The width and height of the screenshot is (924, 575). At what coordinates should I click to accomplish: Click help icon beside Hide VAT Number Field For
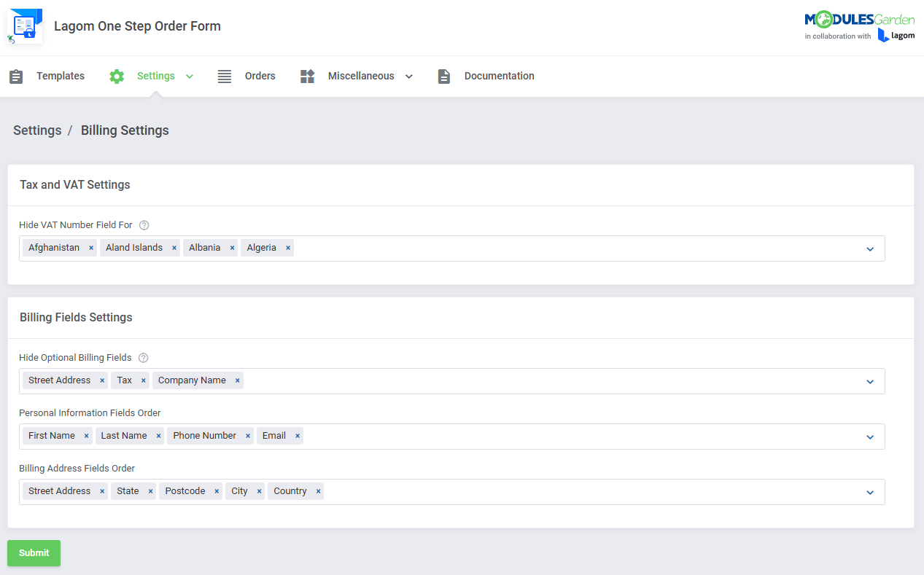coord(144,225)
